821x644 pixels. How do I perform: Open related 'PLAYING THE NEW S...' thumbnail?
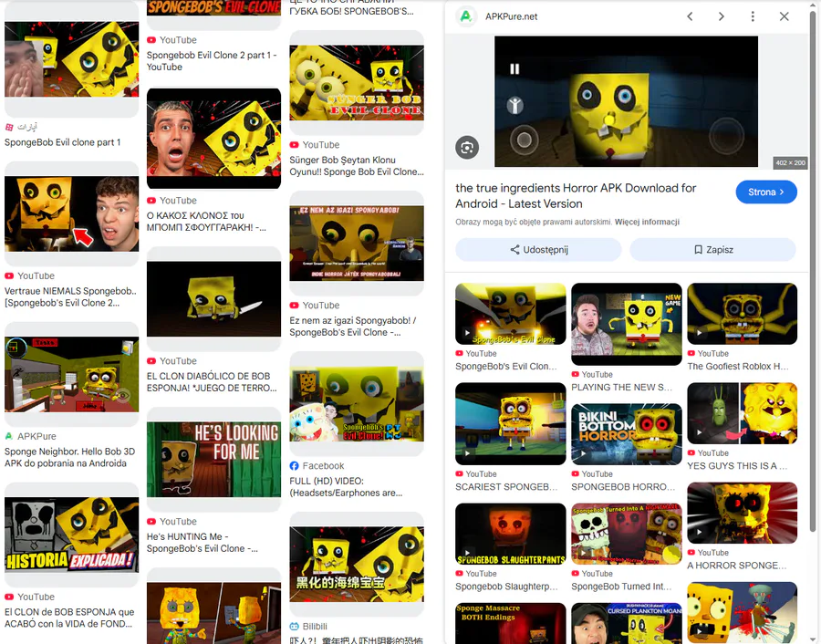click(626, 324)
